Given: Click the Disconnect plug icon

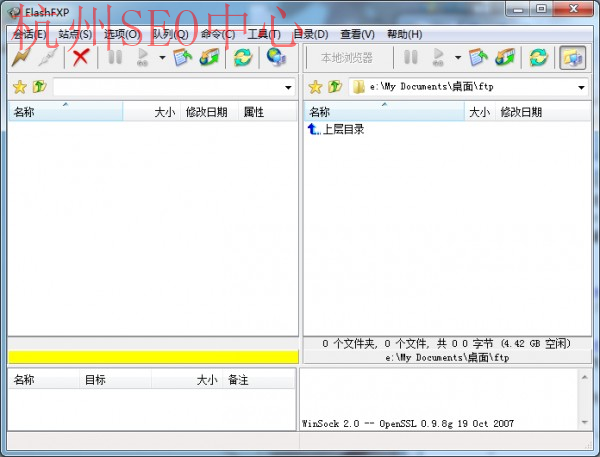Looking at the screenshot, I should 47,57.
